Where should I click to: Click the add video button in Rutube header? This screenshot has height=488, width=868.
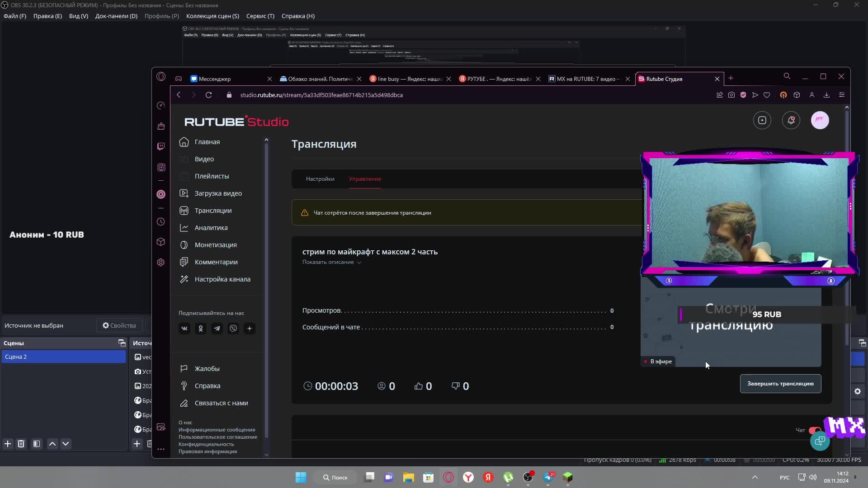click(x=762, y=120)
